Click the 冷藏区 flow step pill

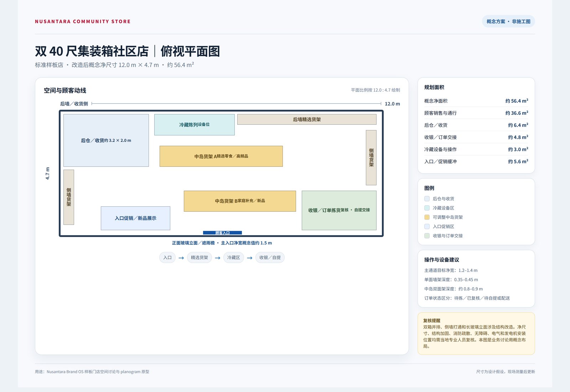click(234, 258)
